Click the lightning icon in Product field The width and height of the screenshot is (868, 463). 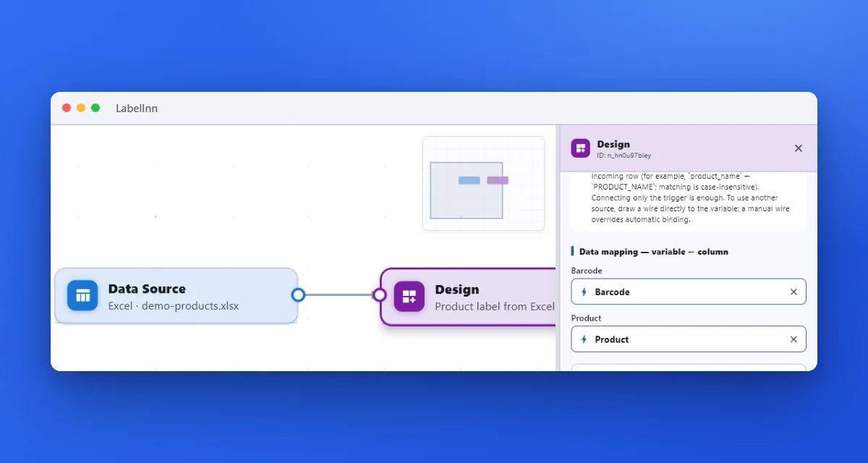coord(584,339)
